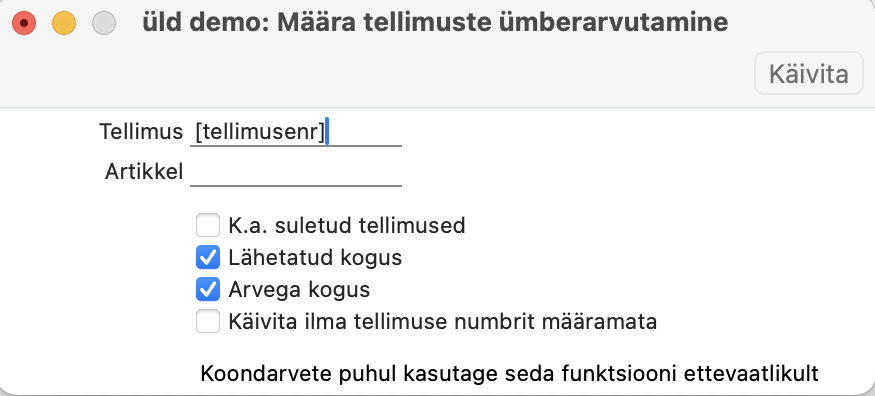Viewport: 875px width, 396px height.
Task: Click the Lähetatud kogus label text
Action: coord(315,258)
